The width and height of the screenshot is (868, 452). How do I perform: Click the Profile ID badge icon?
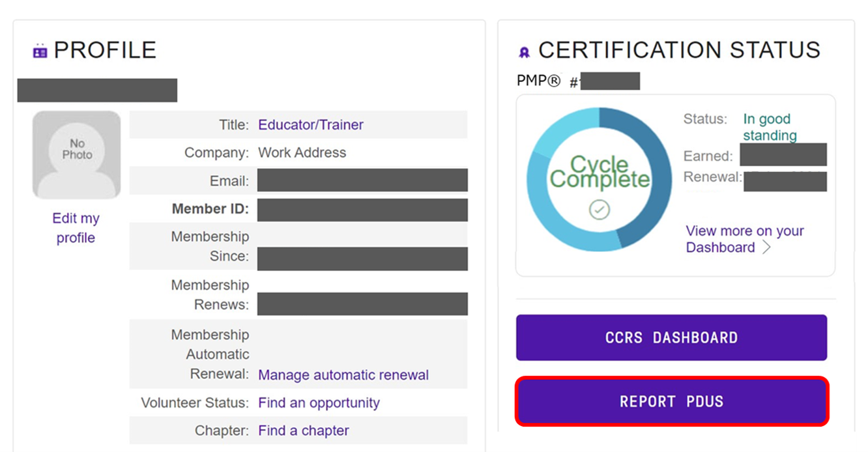[40, 51]
